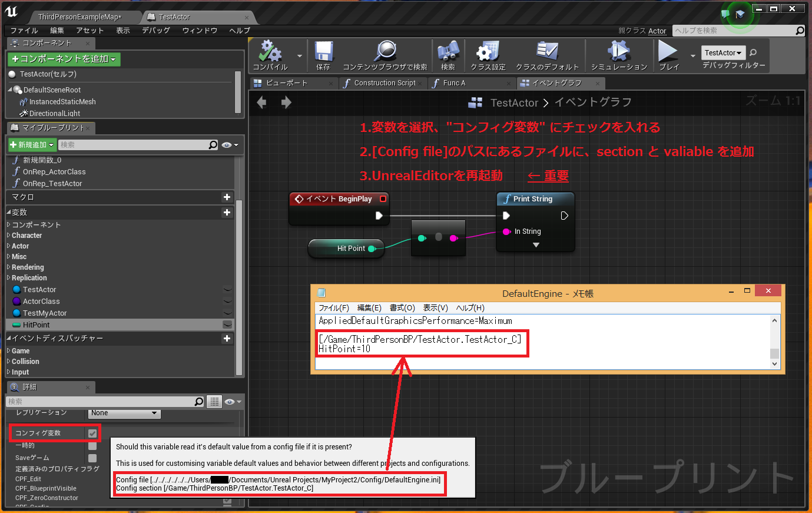Click the Hit Point variable output pin

click(x=372, y=249)
